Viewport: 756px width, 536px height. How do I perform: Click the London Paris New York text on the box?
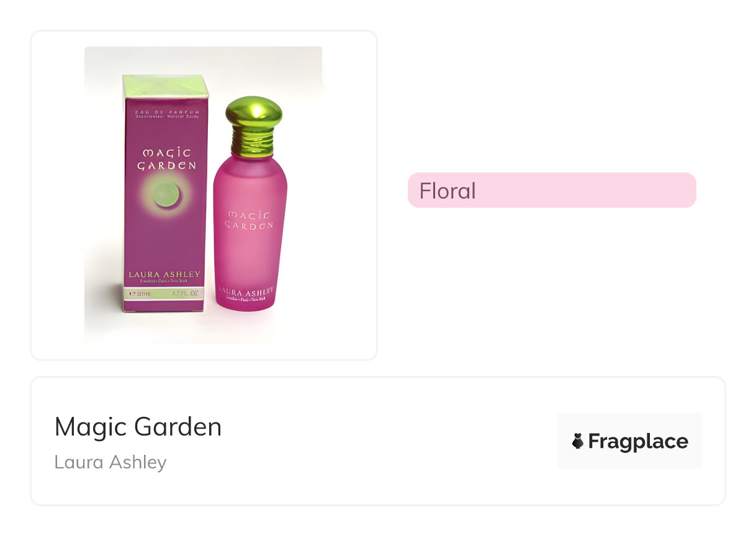(164, 282)
